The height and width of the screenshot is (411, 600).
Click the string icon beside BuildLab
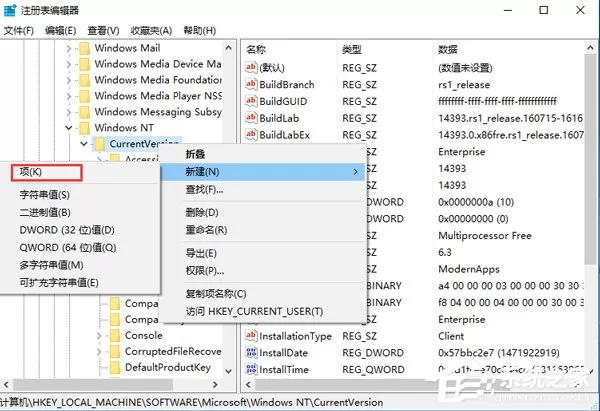251,118
